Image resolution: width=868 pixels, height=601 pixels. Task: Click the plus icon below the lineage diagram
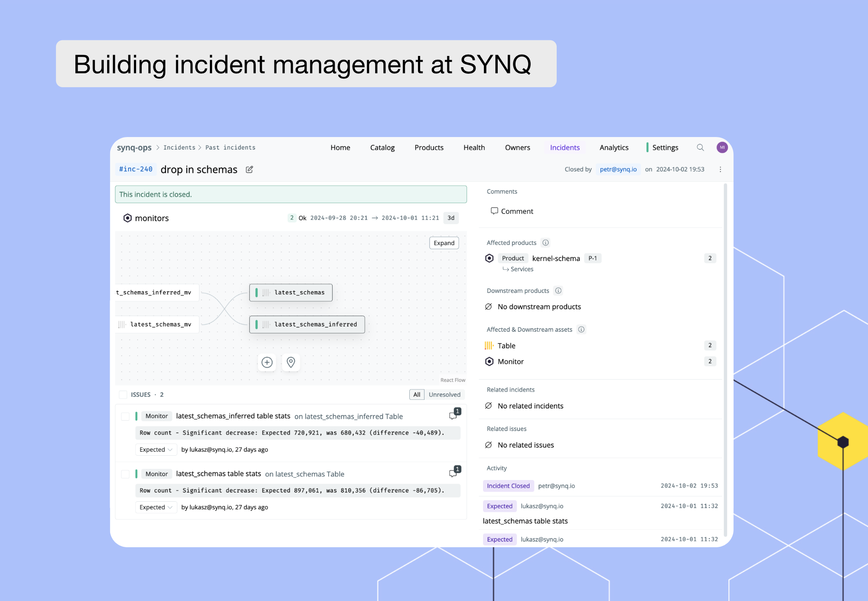coord(267,363)
